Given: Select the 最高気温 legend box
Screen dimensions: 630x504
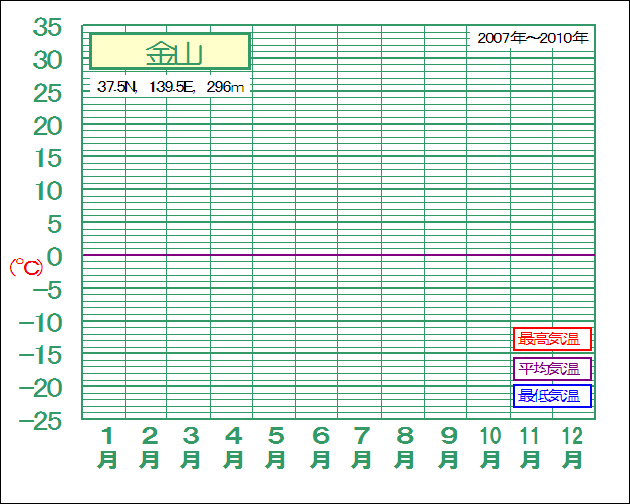Looking at the screenshot, I should pos(552,339).
